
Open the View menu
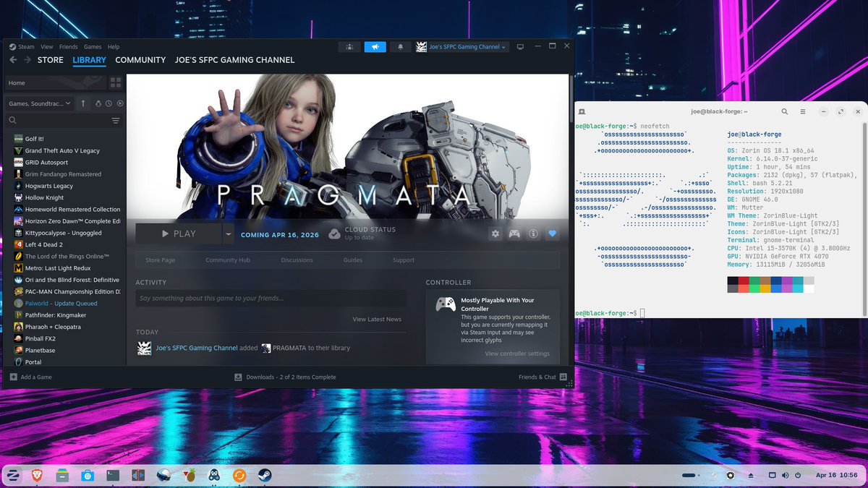(x=46, y=47)
